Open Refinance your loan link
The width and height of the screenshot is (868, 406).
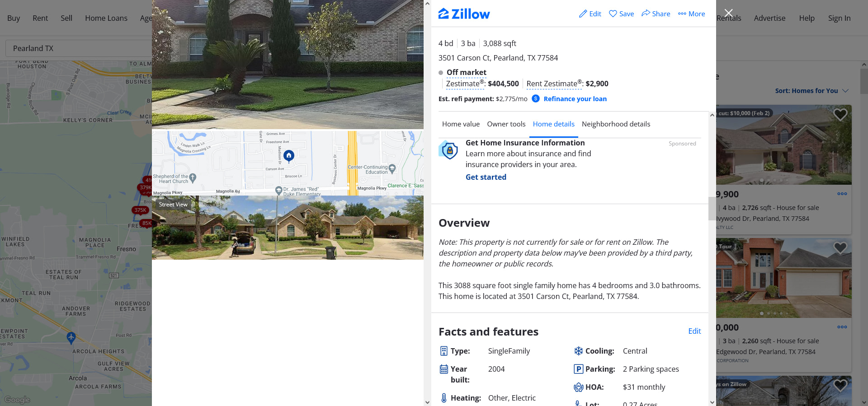click(575, 99)
